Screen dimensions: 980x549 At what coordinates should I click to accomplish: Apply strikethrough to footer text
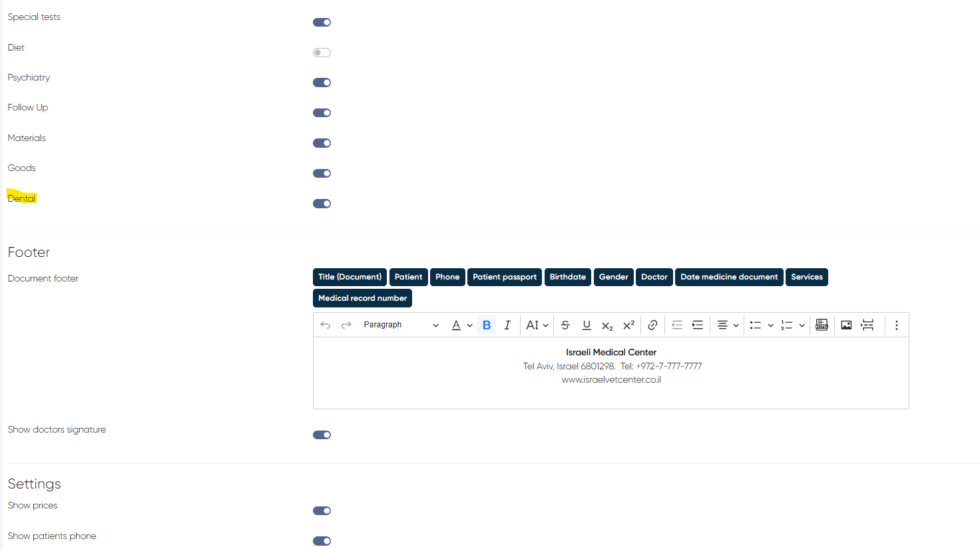[x=565, y=325]
